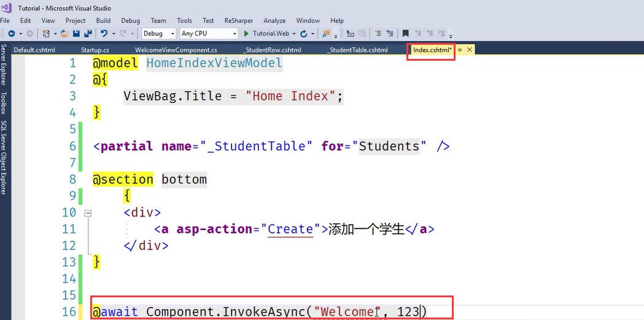
Task: Open the Browser Refresh dropdown arrow
Action: [x=312, y=34]
